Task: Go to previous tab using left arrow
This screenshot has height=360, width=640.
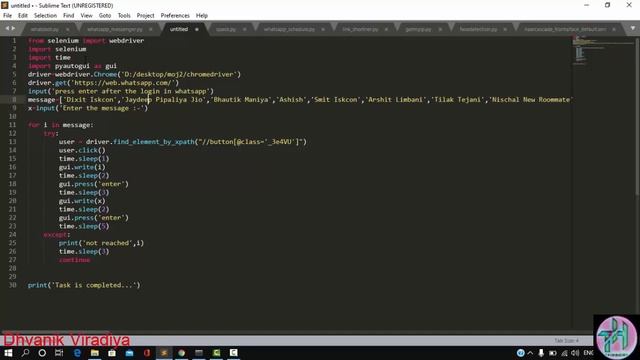Action: (x=7, y=28)
